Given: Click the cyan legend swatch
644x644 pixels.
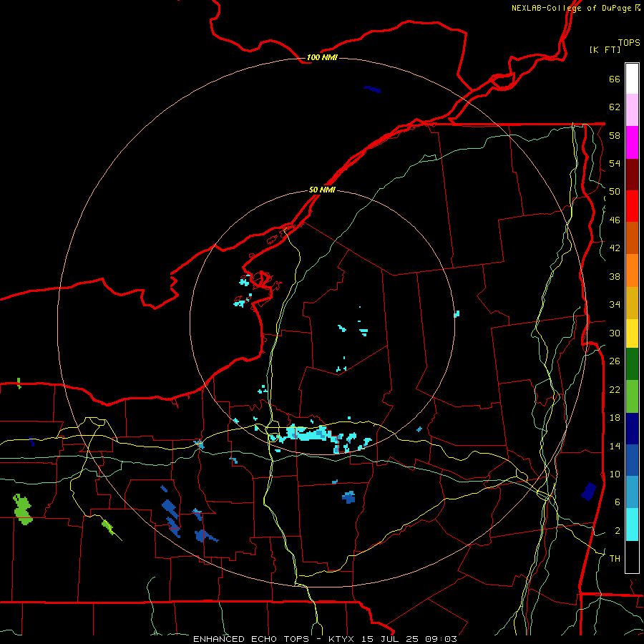Looking at the screenshot, I should pos(632,525).
